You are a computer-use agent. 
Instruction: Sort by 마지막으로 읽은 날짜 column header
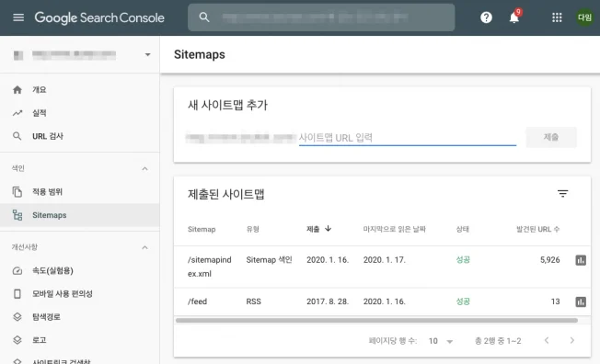tap(395, 229)
